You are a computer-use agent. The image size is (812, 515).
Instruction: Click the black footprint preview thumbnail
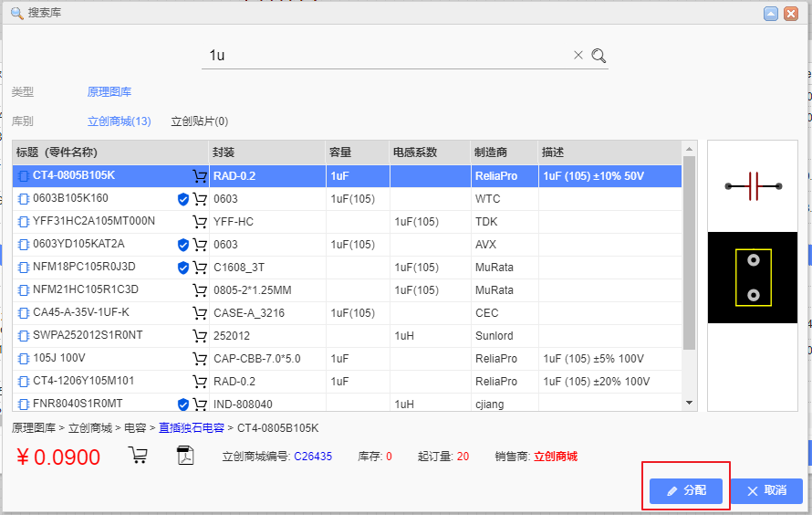click(753, 278)
